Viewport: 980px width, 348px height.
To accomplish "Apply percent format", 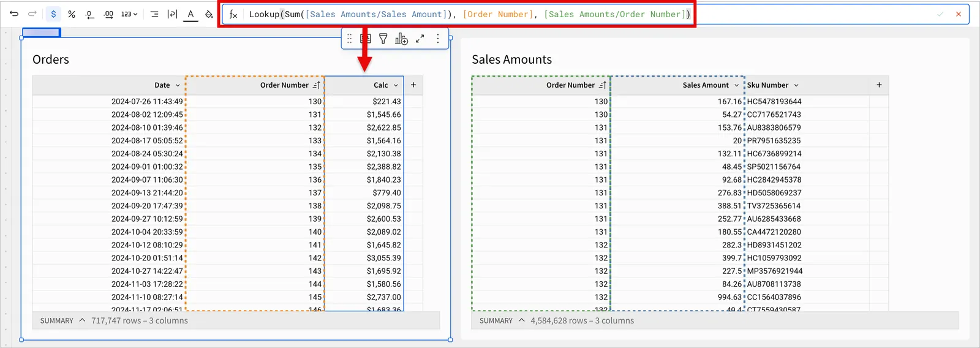I will pyautogui.click(x=72, y=13).
